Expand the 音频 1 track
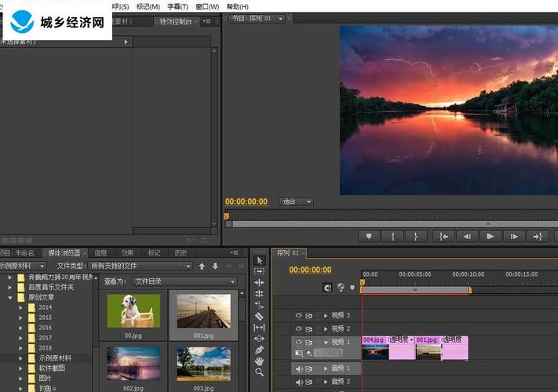Viewport: 558px width, 392px height. pos(325,368)
